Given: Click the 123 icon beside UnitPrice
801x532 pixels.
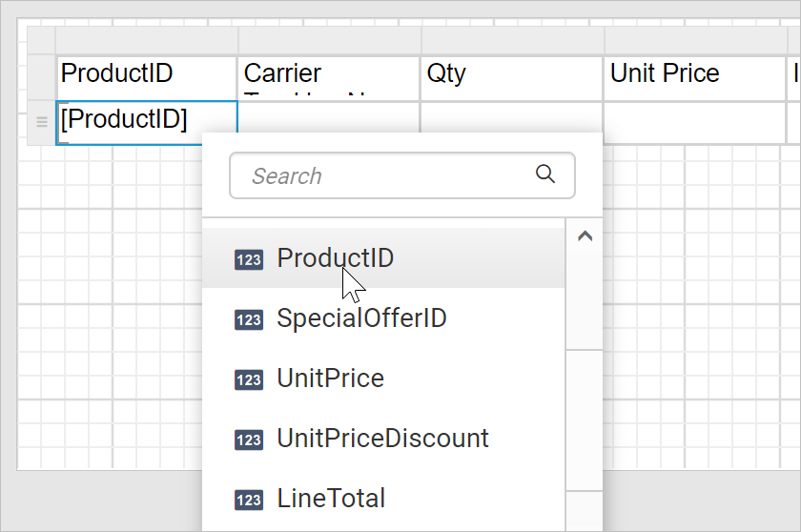Looking at the screenshot, I should [x=249, y=379].
